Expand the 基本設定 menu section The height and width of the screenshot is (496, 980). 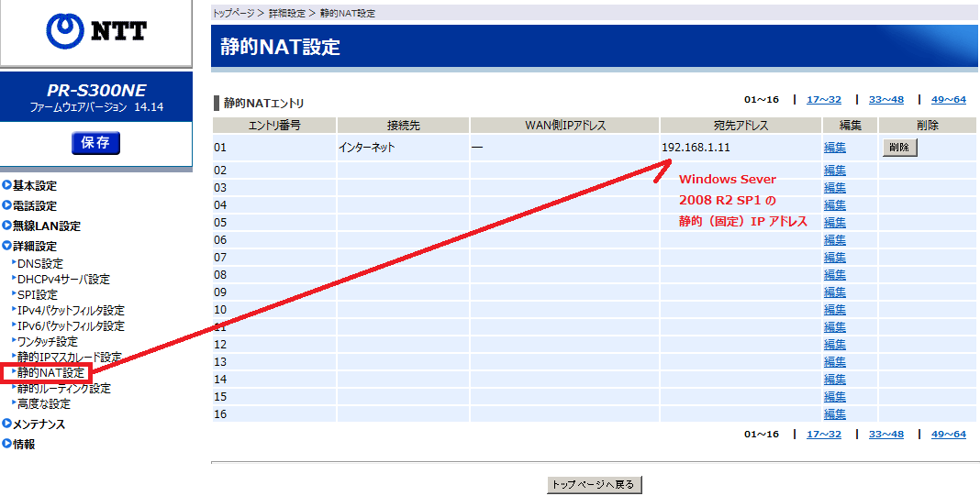pyautogui.click(x=34, y=186)
